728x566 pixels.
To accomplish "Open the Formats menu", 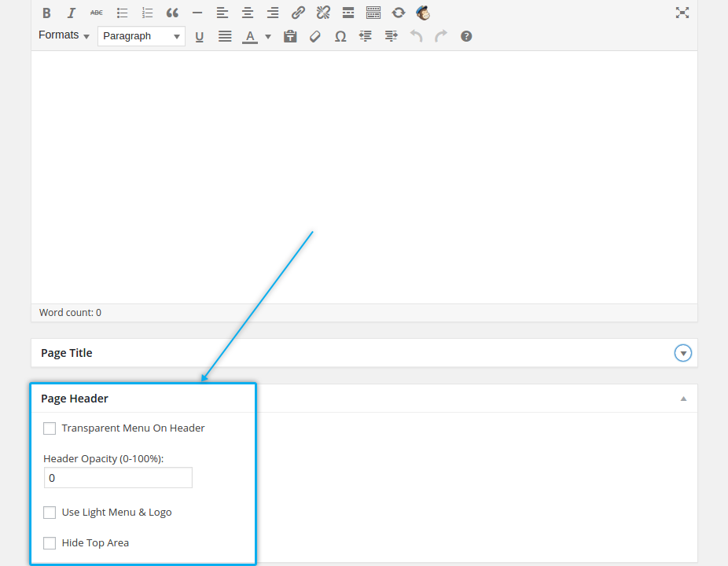I will click(64, 35).
